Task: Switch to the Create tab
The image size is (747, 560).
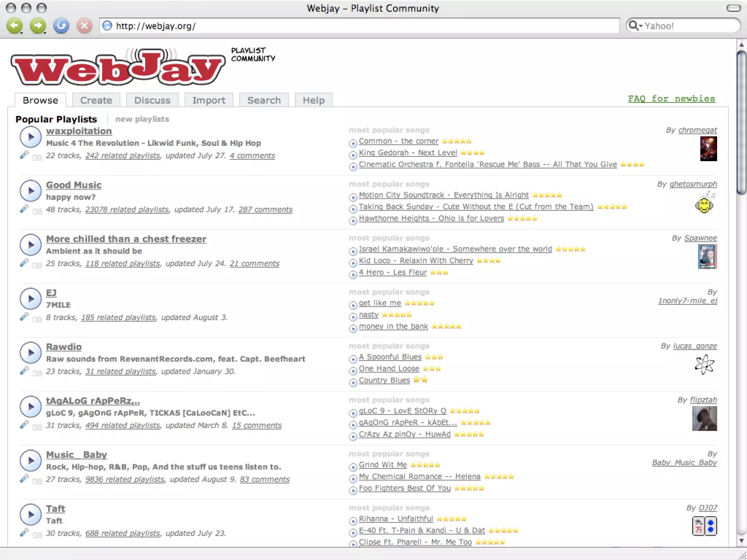Action: point(96,100)
